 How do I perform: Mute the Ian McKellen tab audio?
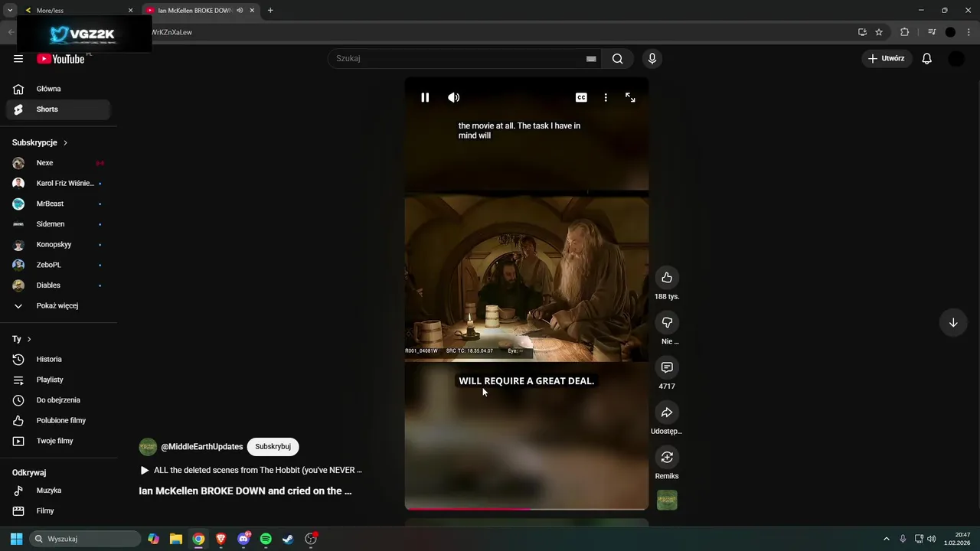click(x=240, y=11)
